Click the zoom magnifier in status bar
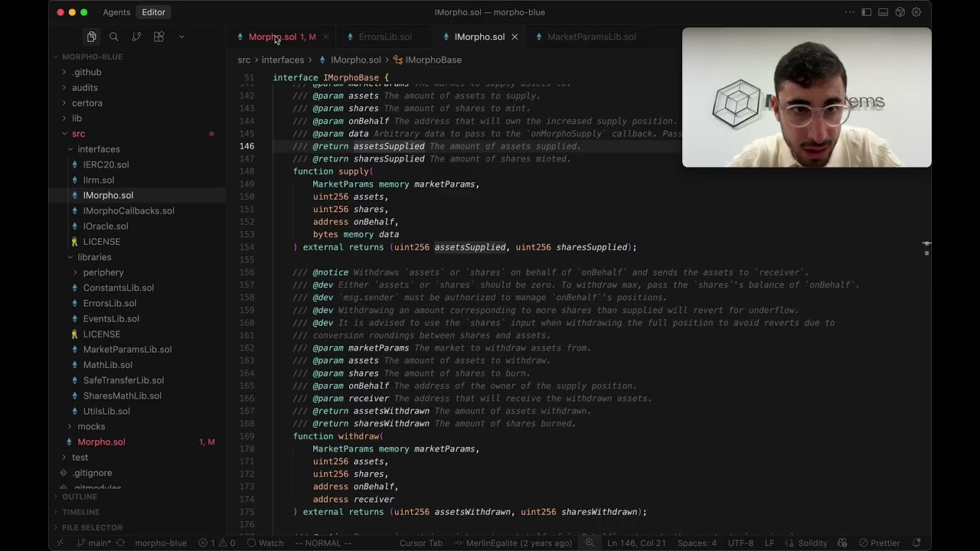 [590, 543]
